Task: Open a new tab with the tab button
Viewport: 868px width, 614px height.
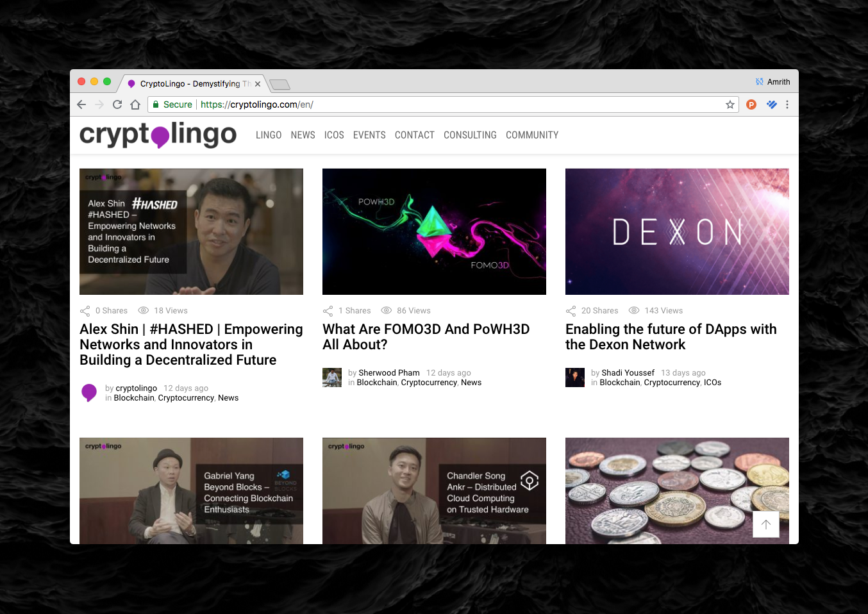Action: tap(280, 85)
